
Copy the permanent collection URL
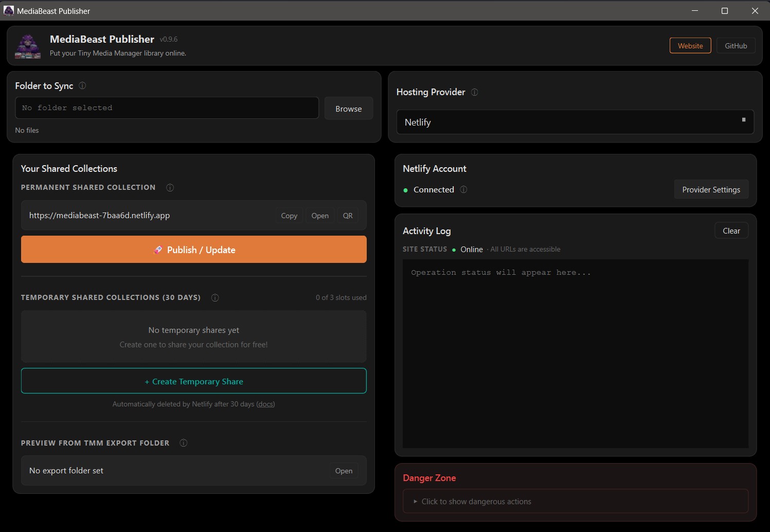[x=289, y=216]
